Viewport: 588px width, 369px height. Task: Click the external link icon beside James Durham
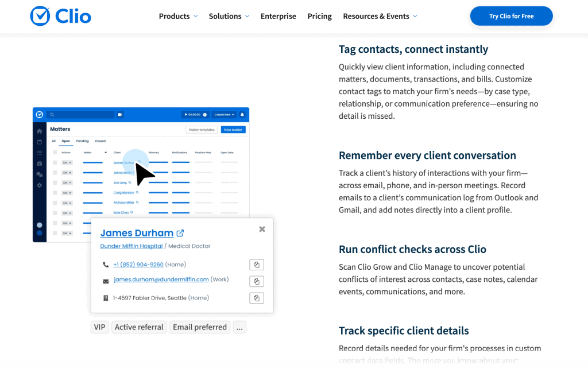click(x=180, y=233)
